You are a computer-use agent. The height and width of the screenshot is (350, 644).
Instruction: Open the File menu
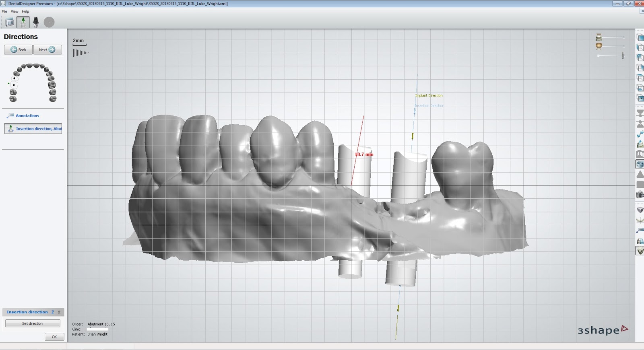tap(4, 11)
